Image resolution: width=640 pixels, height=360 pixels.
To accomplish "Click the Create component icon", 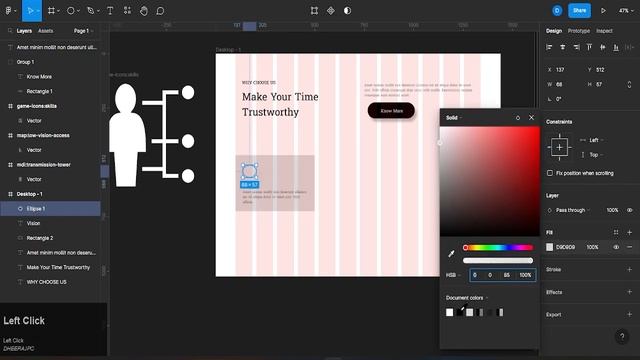I will point(331,11).
